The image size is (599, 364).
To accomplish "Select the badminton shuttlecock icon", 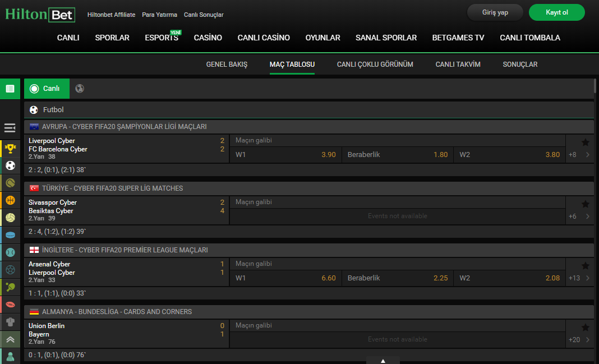I will 10,356.
